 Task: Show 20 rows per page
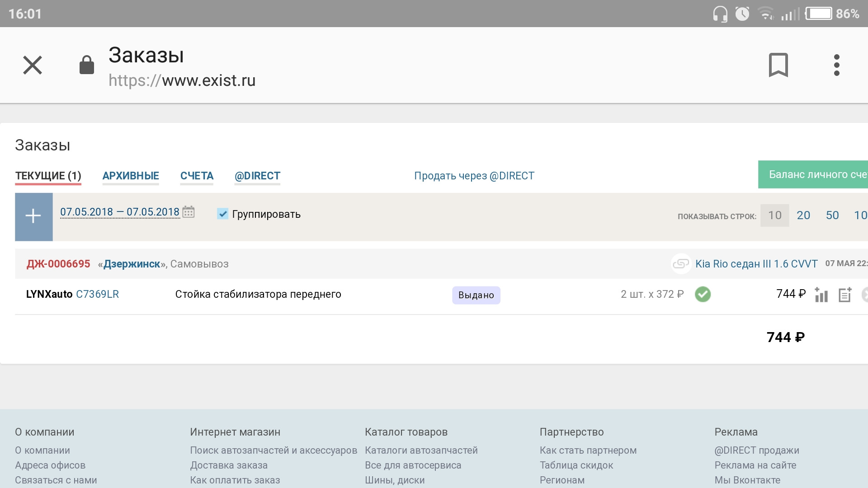803,216
